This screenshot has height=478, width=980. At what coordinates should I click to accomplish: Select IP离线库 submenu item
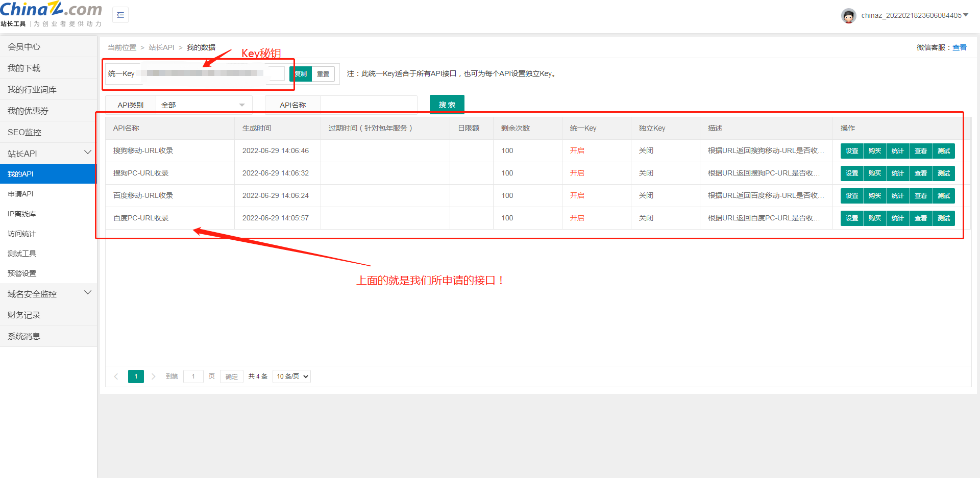point(48,214)
